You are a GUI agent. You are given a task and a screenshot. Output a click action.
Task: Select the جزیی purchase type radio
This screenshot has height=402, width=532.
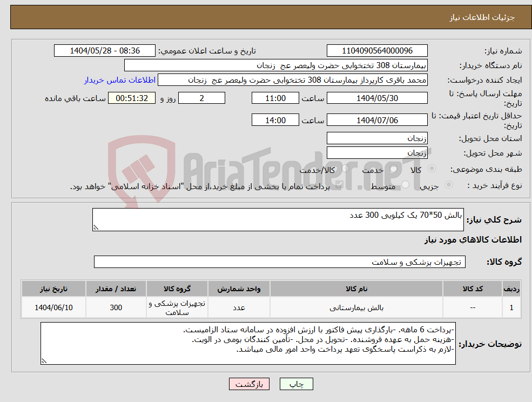[x=448, y=184]
